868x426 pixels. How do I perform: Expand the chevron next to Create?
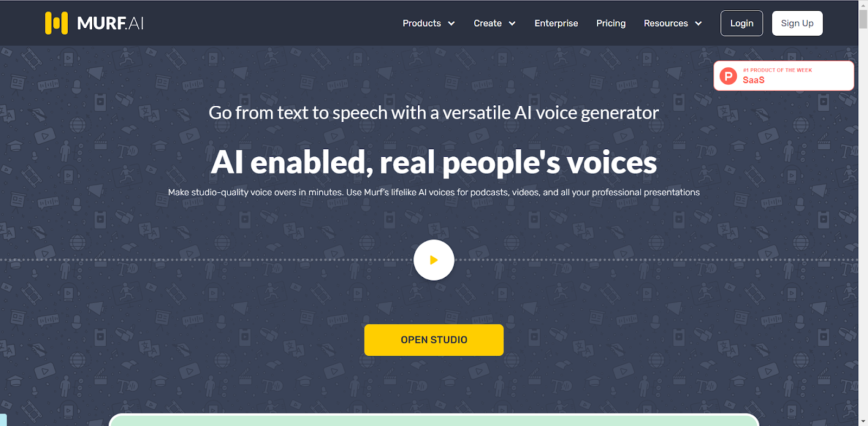point(512,23)
